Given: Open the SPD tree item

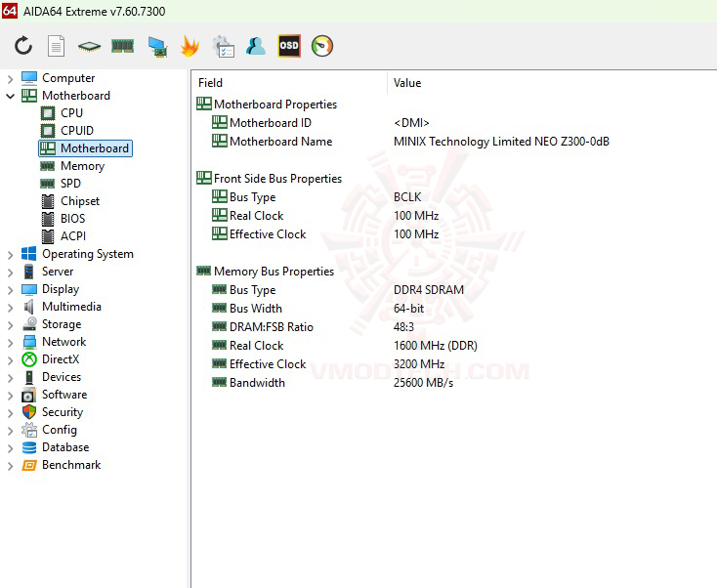Looking at the screenshot, I should pyautogui.click(x=61, y=184).
